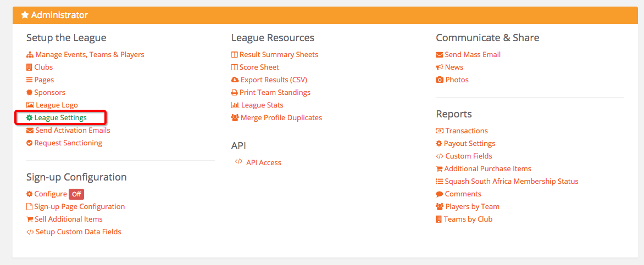Screen dimensions: 644x265
Task: Click the speech bubble icon next to Comments
Action: [x=439, y=194]
